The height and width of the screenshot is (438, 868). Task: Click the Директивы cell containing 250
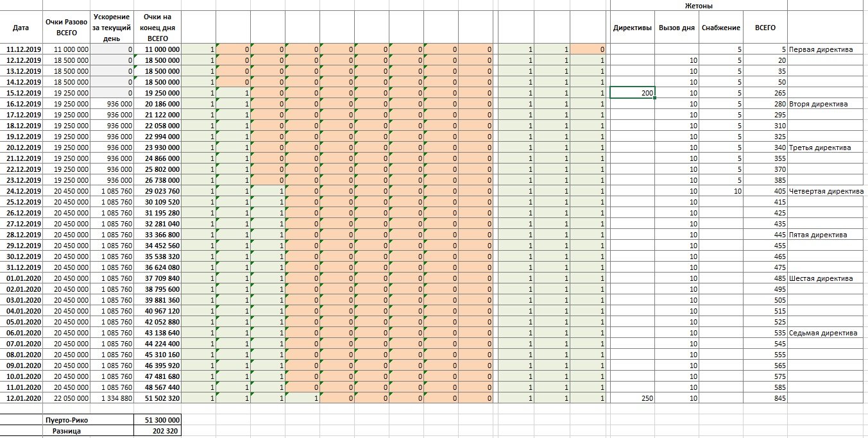633,398
